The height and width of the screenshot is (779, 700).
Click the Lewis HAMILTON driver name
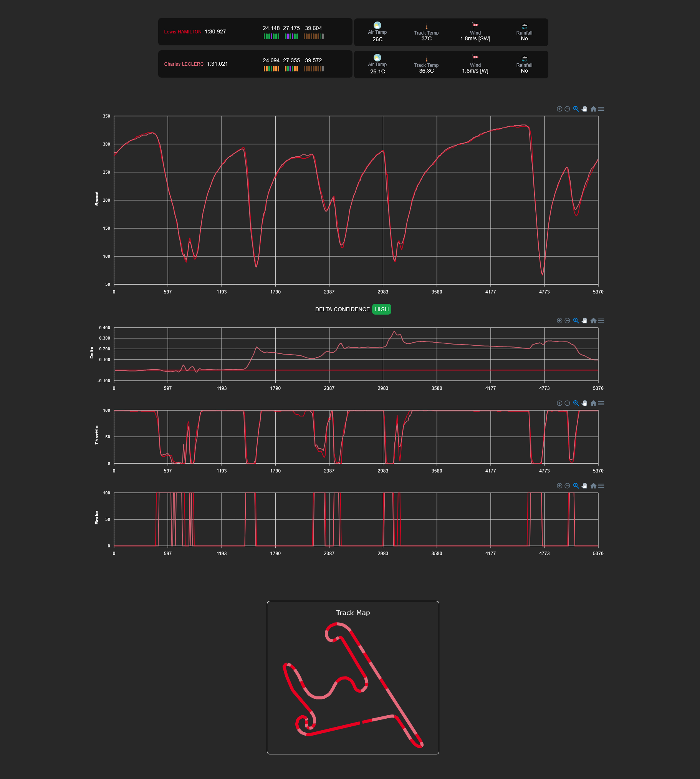point(183,32)
